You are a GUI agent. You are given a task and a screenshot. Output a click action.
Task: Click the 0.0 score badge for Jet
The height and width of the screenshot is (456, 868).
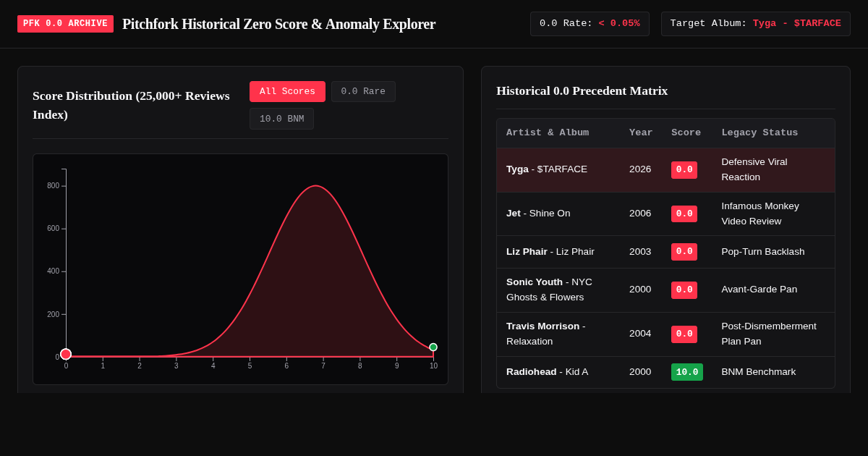click(x=684, y=214)
